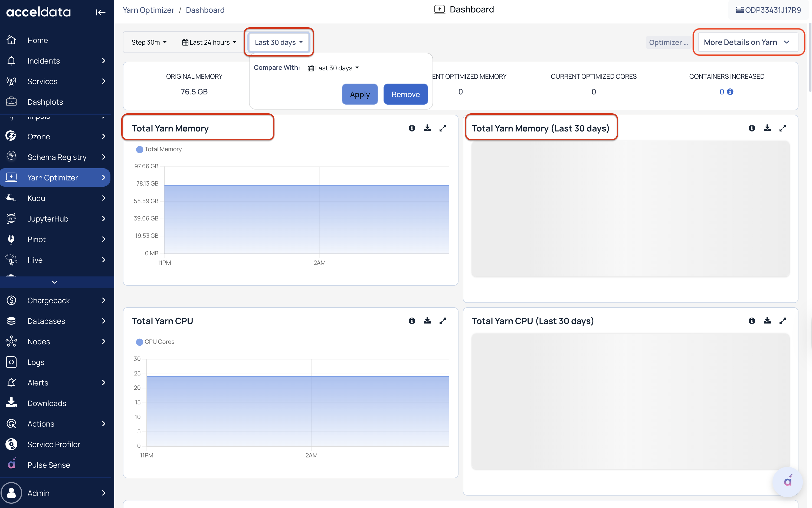Open More Details on Yarn dropdown
Viewport: 812px width, 508px height.
(x=748, y=42)
